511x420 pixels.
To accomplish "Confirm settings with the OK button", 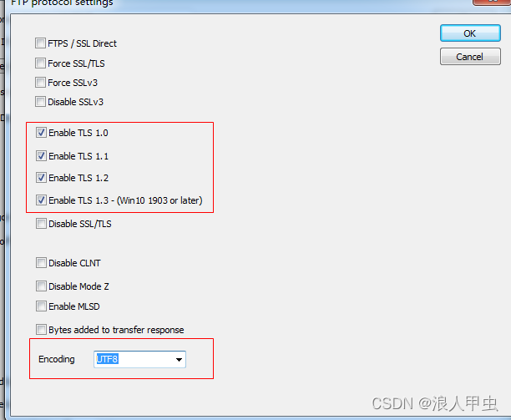I will [x=470, y=33].
